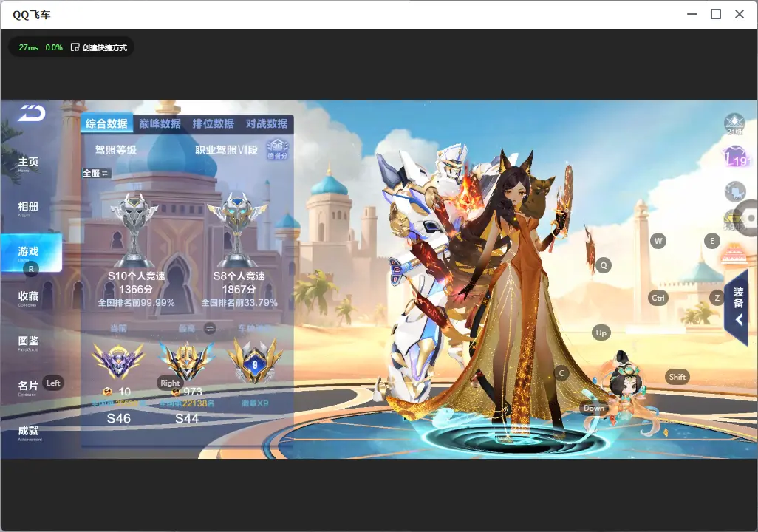Open the 成就 achievement section
The width and height of the screenshot is (758, 532).
click(x=28, y=432)
